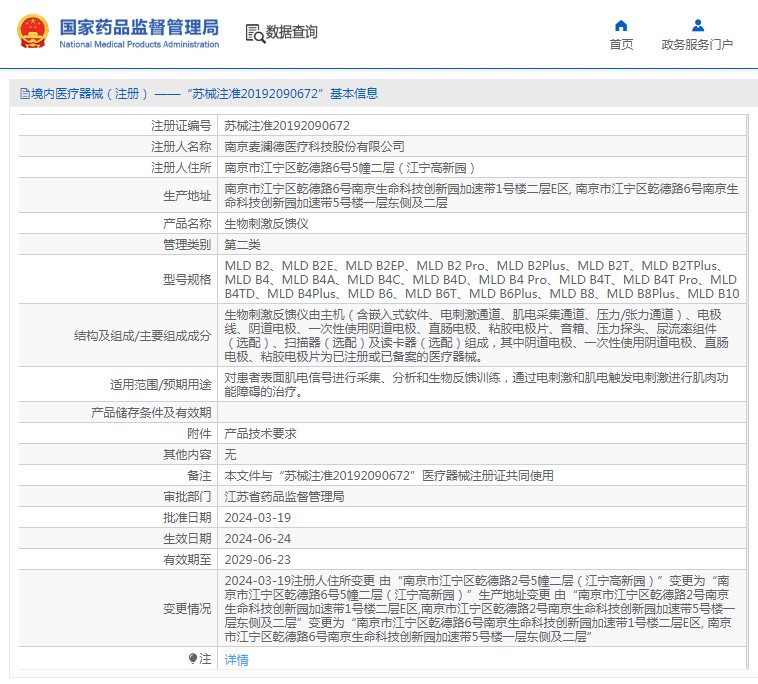Click the 国家药品监督管理局 title text

pos(139,26)
